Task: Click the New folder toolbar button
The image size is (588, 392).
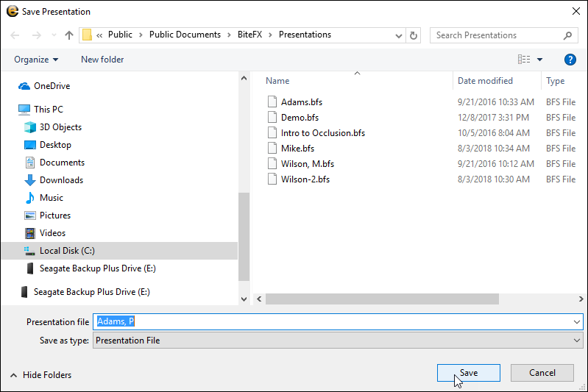Action: 102,60
